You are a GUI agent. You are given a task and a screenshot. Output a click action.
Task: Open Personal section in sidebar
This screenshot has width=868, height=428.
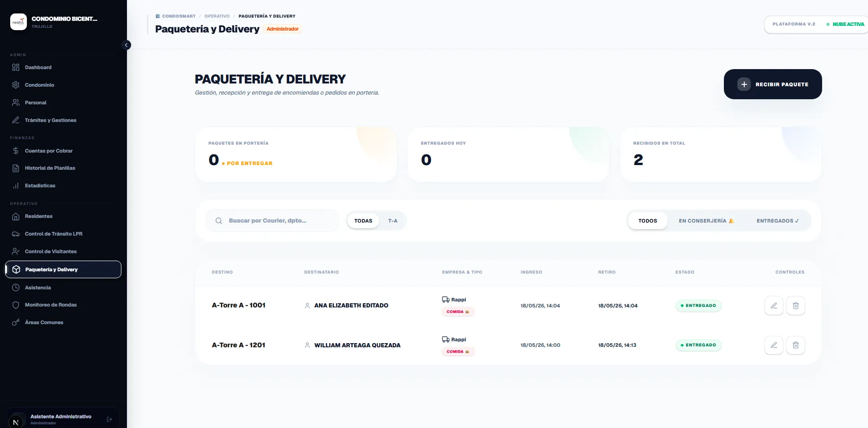tap(63, 102)
